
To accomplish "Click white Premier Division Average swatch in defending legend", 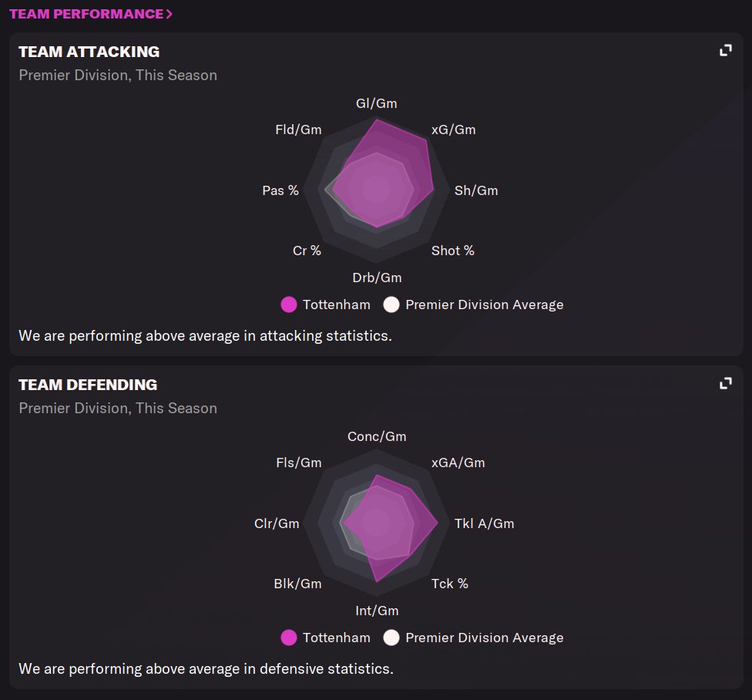I will (391, 638).
